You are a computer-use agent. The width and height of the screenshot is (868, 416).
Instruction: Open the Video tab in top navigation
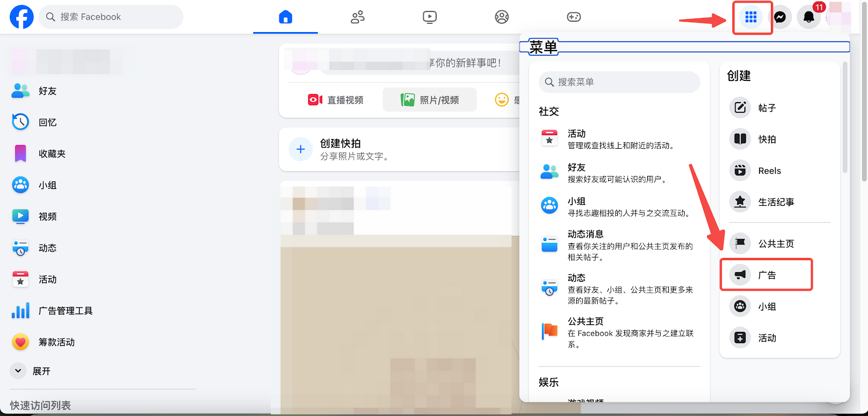[x=430, y=17]
